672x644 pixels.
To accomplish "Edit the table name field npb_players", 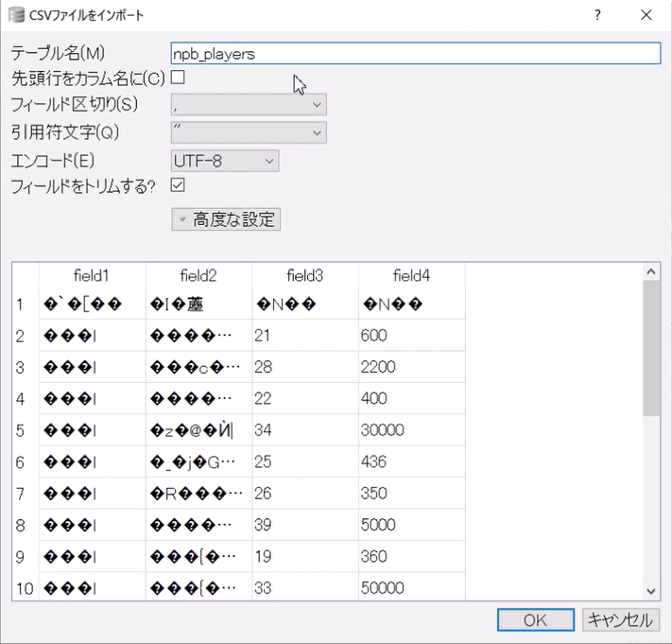I will click(x=415, y=54).
